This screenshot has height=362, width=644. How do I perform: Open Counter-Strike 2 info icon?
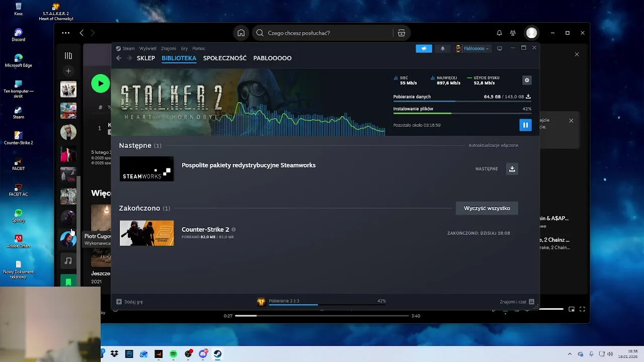click(233, 229)
